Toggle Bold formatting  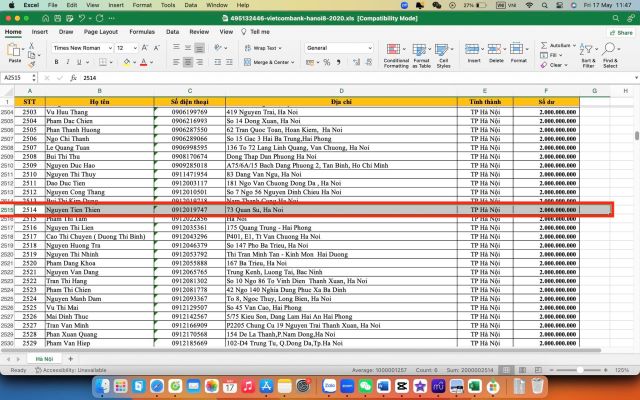[x=58, y=62]
